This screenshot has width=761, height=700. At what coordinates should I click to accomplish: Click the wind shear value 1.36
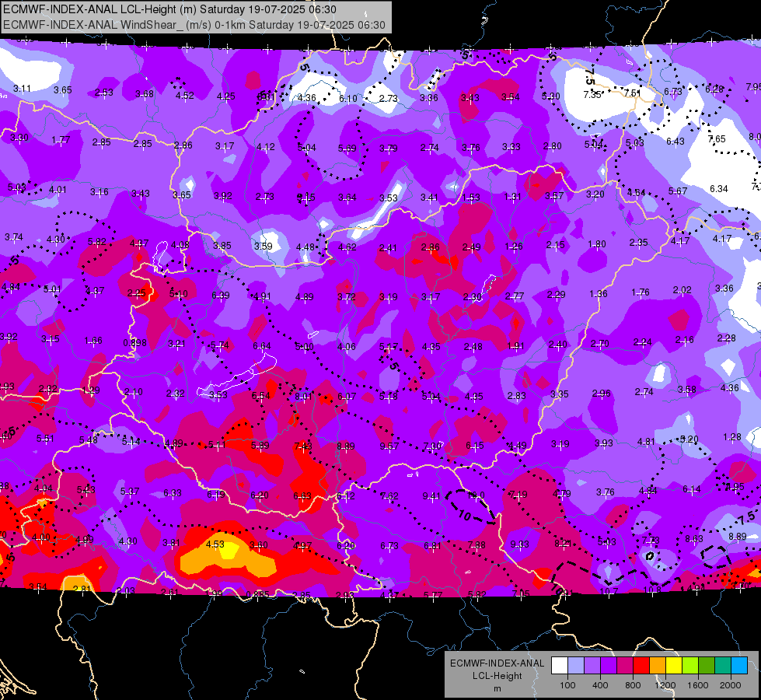[x=598, y=293]
